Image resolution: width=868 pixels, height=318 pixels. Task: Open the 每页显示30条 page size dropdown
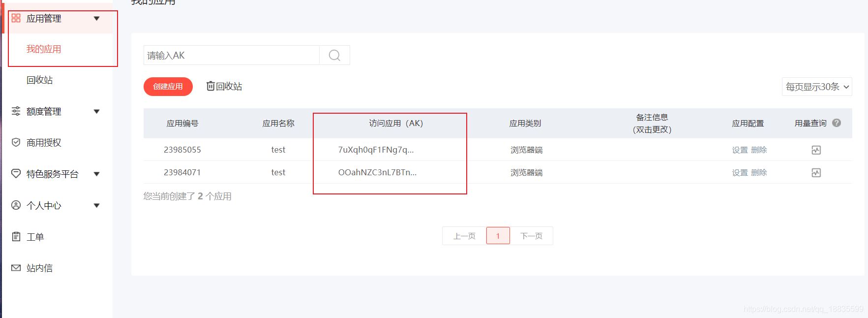[816, 87]
